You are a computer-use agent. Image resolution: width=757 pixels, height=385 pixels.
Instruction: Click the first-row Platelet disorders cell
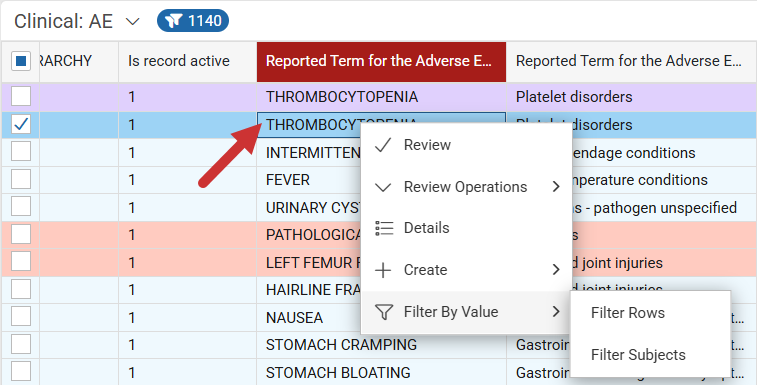coord(631,97)
